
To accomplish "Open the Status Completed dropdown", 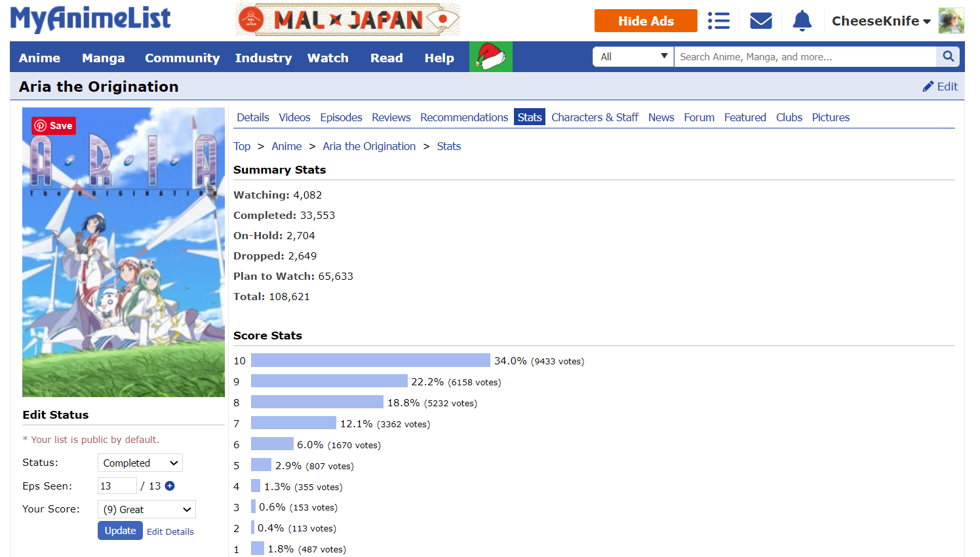I will coord(140,463).
